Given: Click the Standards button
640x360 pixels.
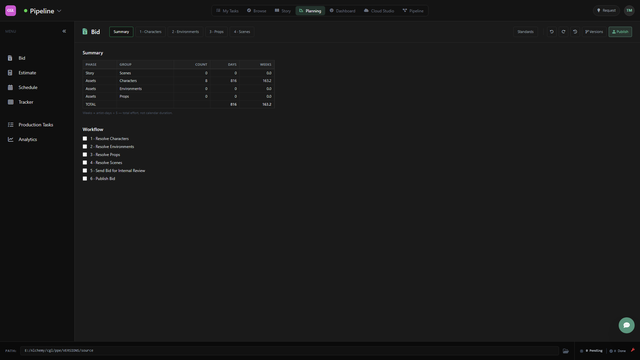Looking at the screenshot, I should point(525,31).
